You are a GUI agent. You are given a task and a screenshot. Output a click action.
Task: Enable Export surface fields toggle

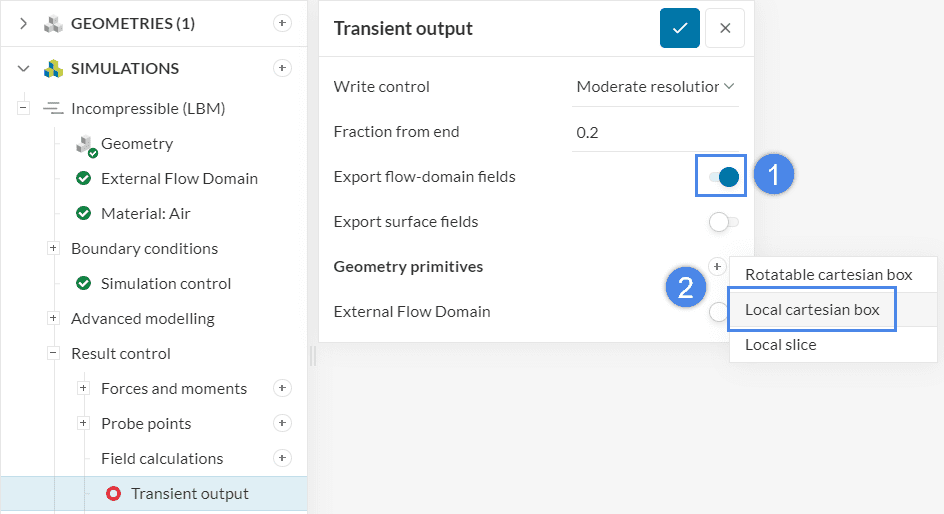723,222
